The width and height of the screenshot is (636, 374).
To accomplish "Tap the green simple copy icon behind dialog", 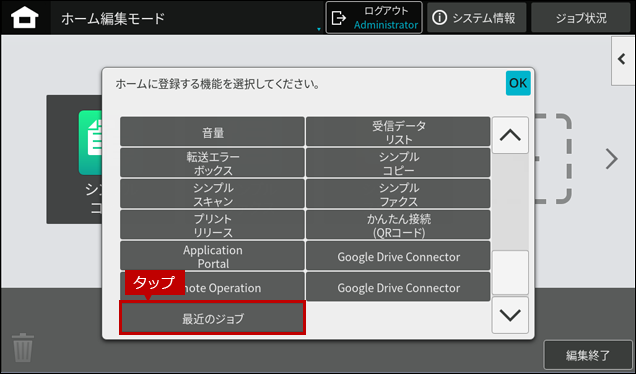I will coord(90,142).
